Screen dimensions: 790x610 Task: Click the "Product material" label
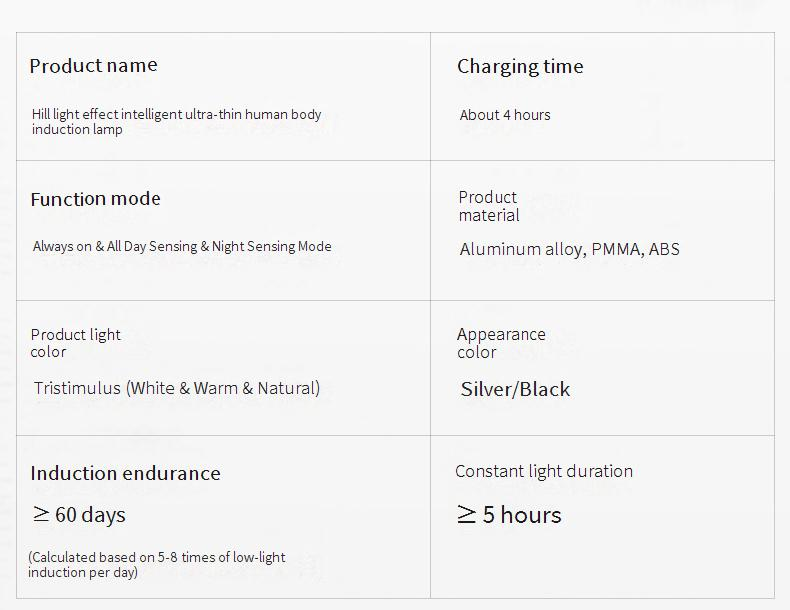[488, 206]
